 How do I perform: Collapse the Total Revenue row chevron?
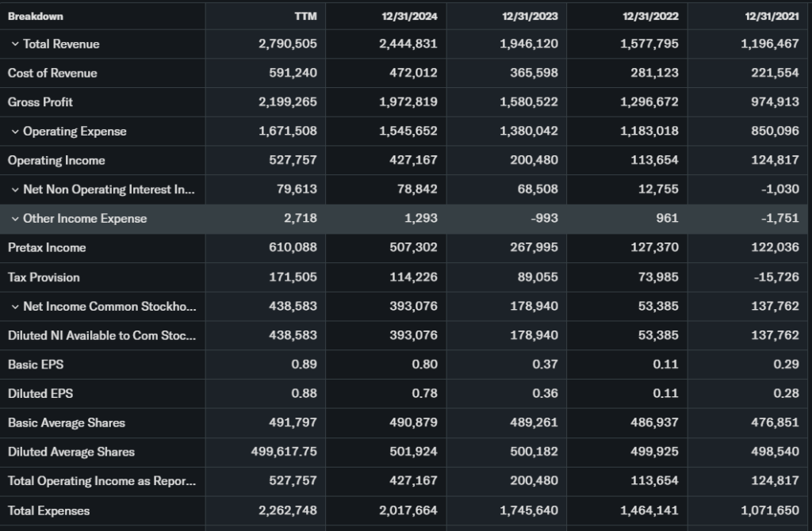click(x=15, y=44)
